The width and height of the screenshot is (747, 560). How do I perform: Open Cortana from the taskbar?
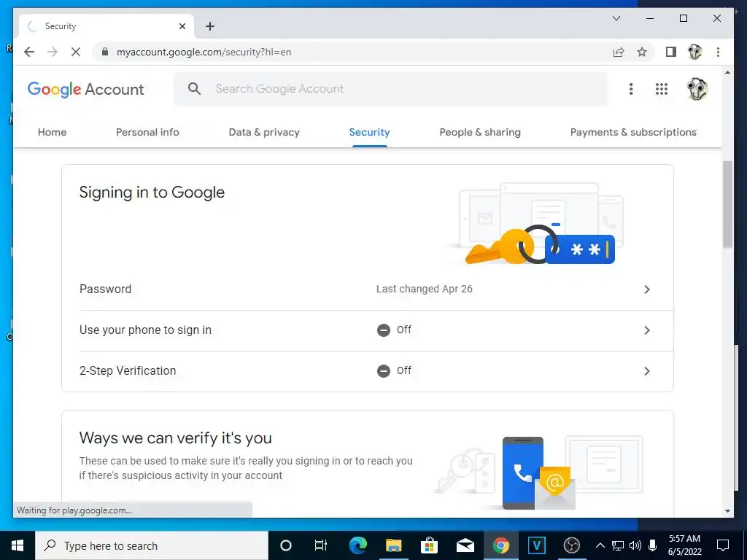[x=285, y=545]
